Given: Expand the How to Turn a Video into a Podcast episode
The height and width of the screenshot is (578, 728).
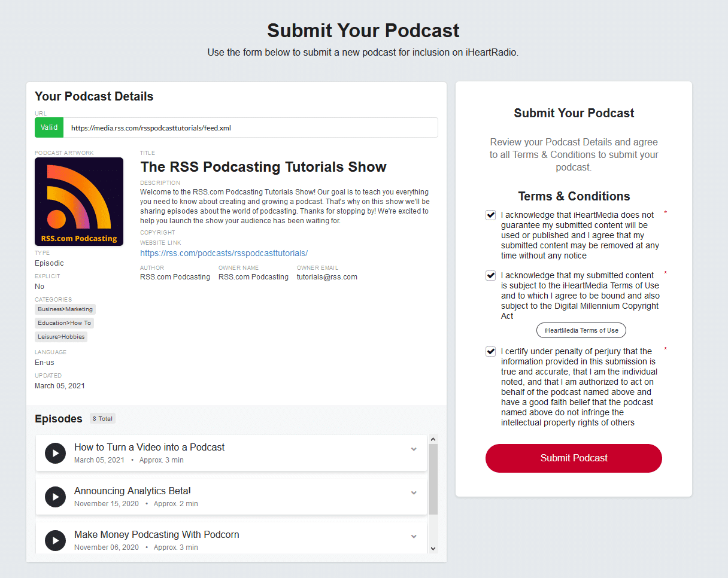Looking at the screenshot, I should 414,449.
